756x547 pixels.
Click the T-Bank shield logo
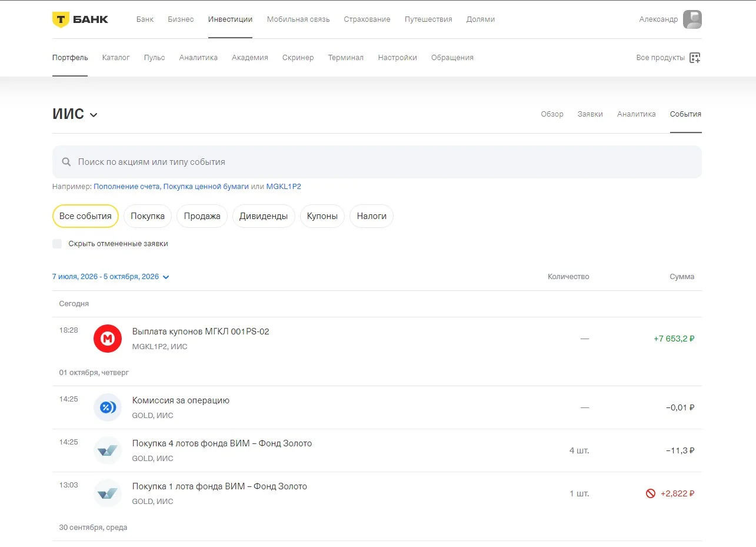[61, 19]
